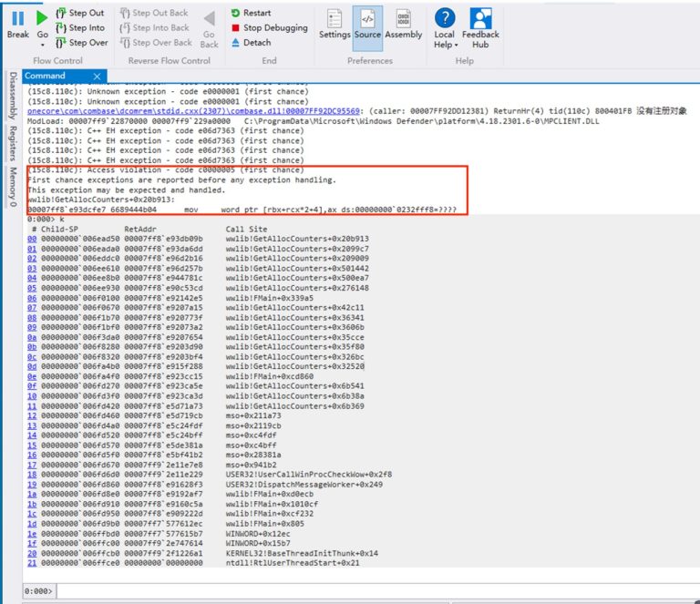Select the Memory 0 side tab
Image resolution: width=700 pixels, height=604 pixels.
(12, 187)
